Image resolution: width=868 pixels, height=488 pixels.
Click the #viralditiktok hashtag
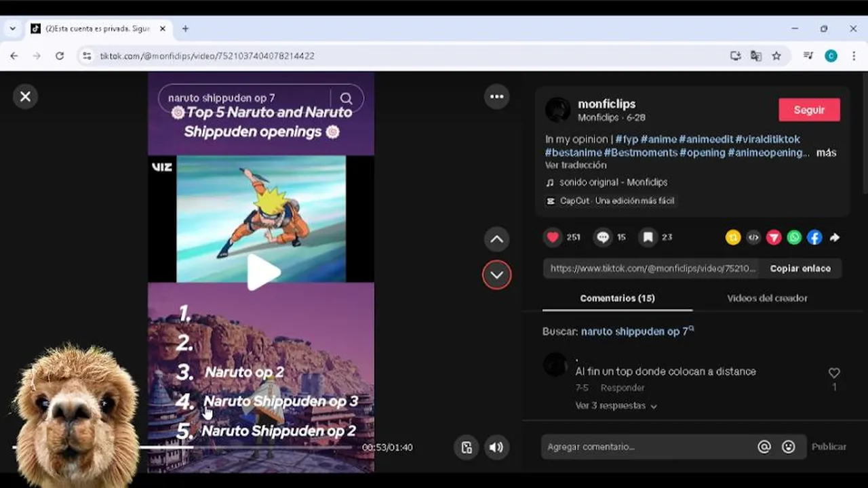pyautogui.click(x=768, y=139)
